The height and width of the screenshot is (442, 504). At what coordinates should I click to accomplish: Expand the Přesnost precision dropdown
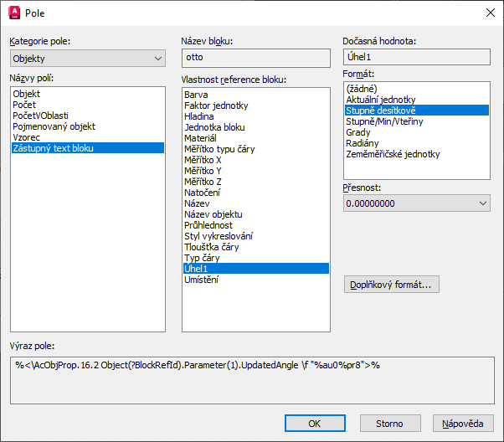pos(416,203)
